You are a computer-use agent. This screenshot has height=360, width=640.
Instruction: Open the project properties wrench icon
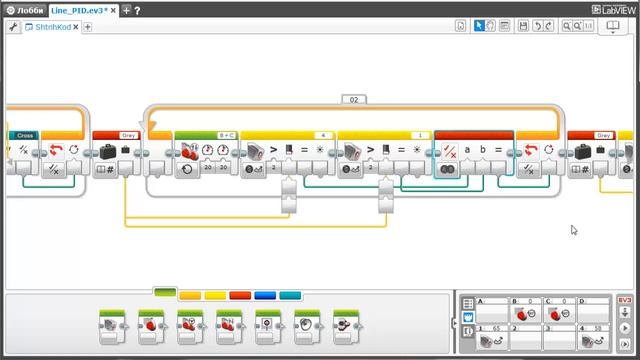13,27
